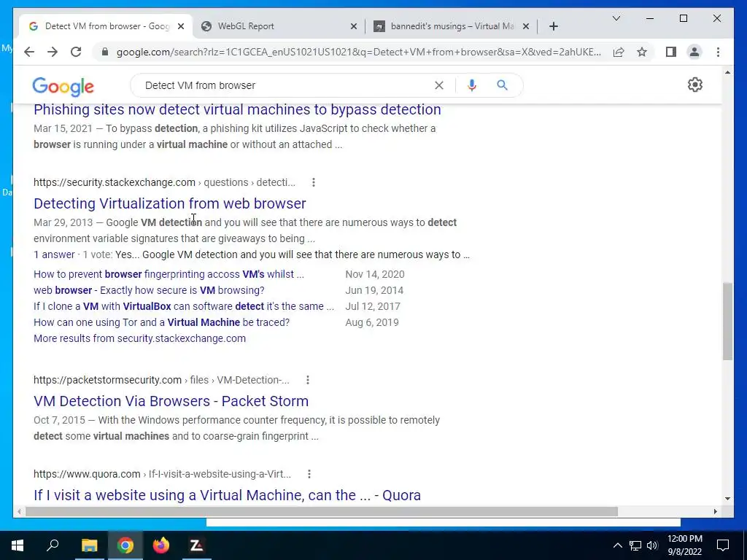
Task: Open File Explorer from the taskbar
Action: coord(89,545)
